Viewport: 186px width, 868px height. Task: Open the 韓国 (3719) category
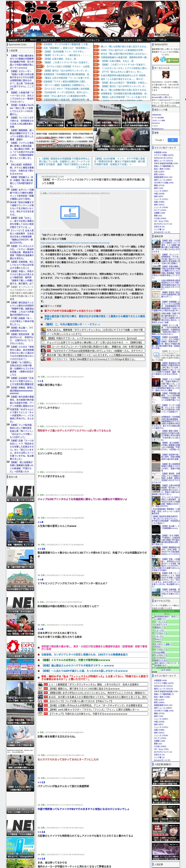click(159, 185)
